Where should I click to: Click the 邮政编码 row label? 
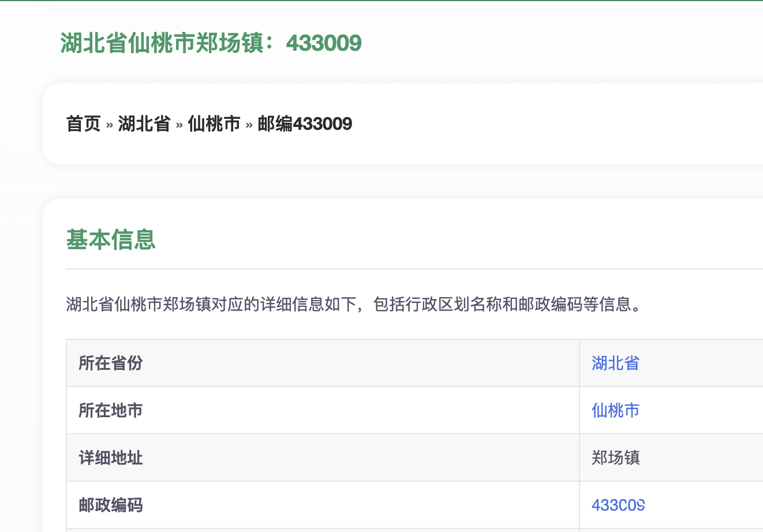tap(111, 505)
